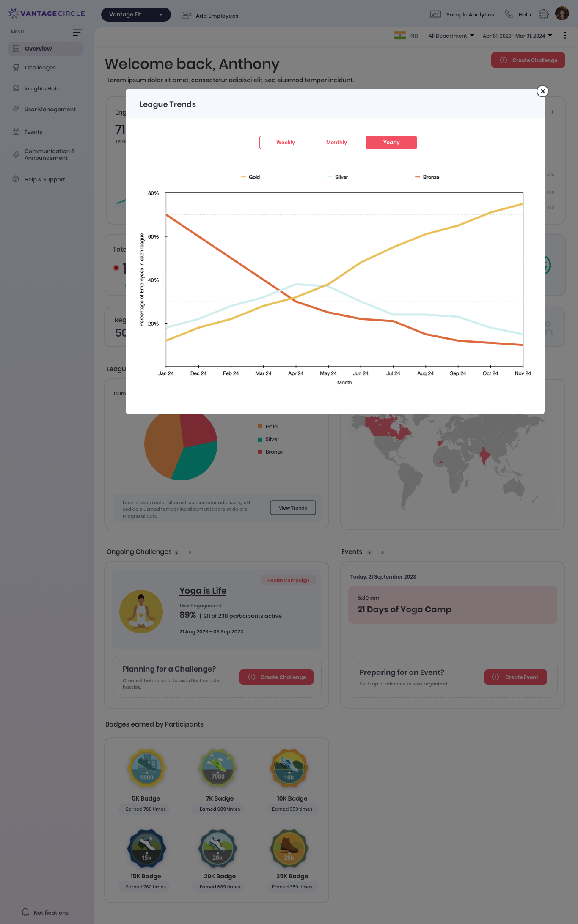
Task: Close the League Trends popup
Action: tap(542, 91)
